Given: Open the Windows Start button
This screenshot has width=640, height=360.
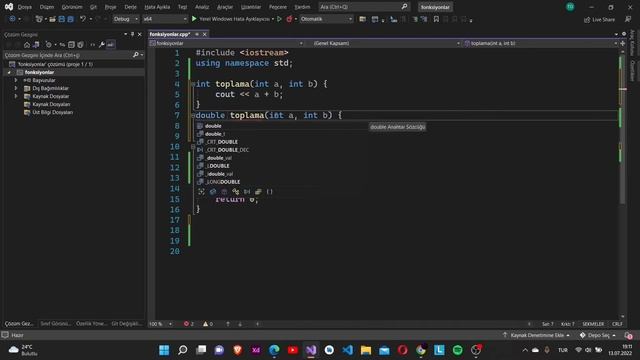Looking at the screenshot, I should [164, 350].
